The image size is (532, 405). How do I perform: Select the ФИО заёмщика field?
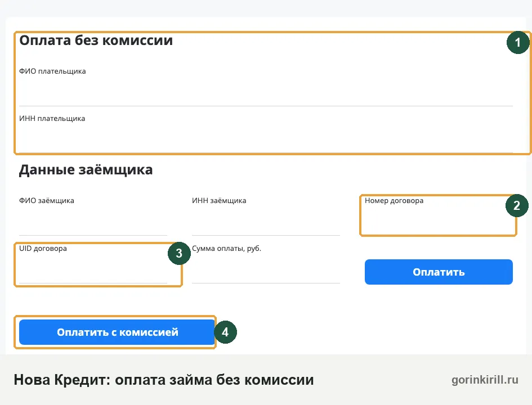point(93,221)
